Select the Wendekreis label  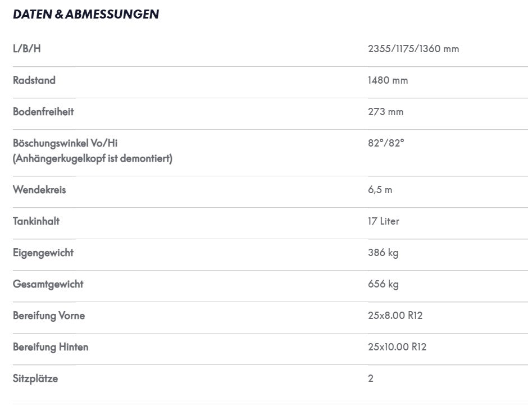click(39, 189)
